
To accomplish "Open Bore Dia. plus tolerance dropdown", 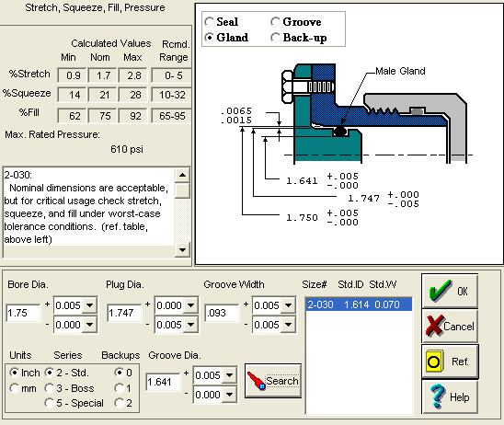I will [x=89, y=305].
